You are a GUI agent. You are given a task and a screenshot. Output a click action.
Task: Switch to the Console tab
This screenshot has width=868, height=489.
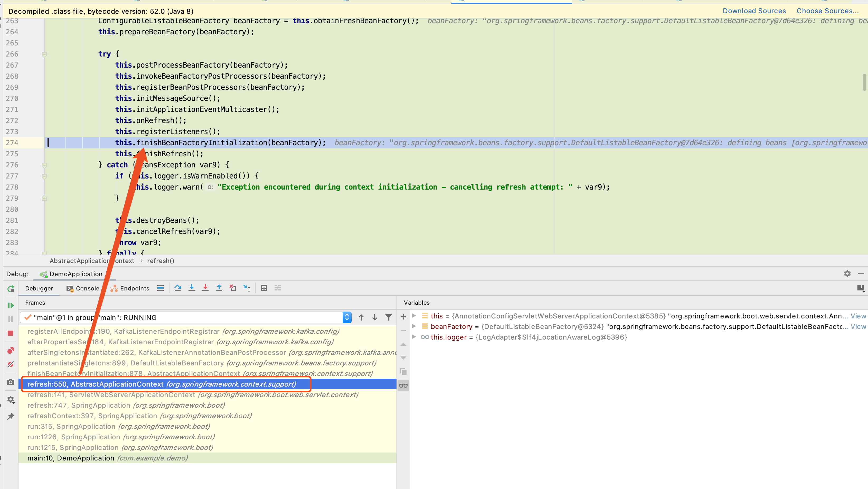pos(86,288)
